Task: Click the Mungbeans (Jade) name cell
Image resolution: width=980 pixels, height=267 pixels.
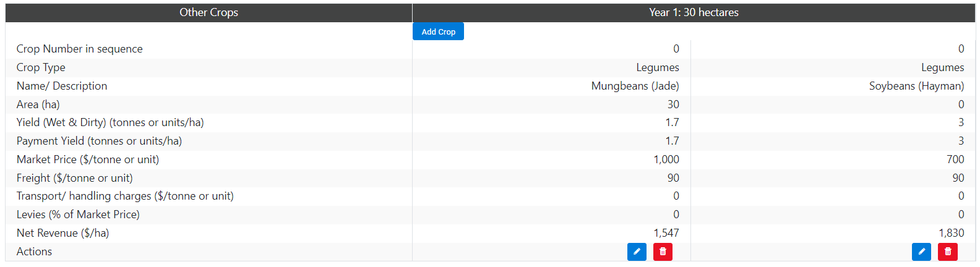Action: pyautogui.click(x=635, y=86)
